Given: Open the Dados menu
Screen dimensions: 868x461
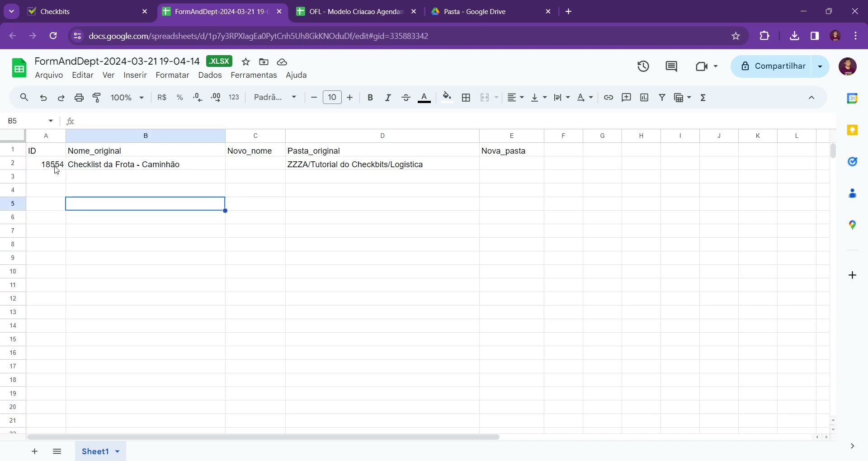Looking at the screenshot, I should pos(210,75).
